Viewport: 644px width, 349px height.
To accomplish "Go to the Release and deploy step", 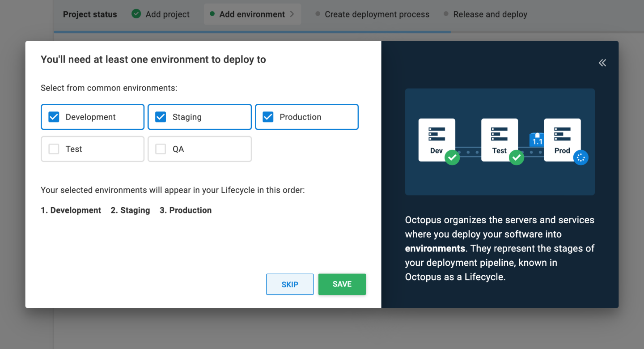I will pos(490,14).
